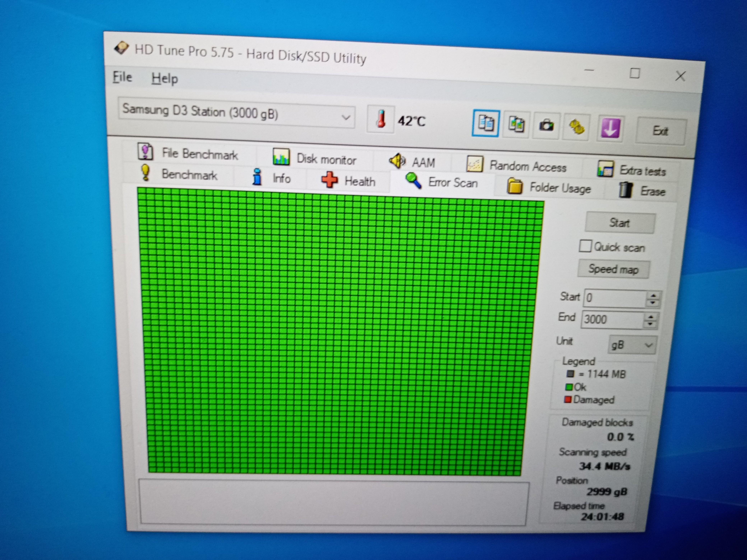Switch to the Random Access tab
747x560 pixels.
tap(517, 165)
